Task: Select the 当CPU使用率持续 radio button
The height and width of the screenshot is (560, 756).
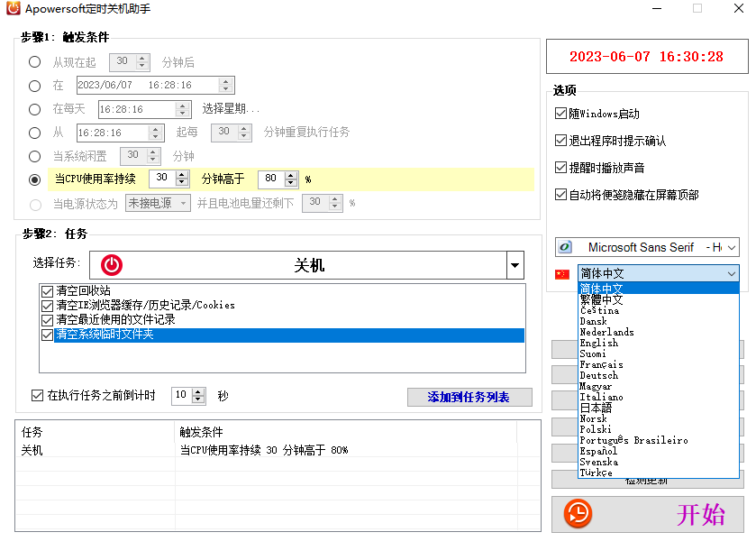Action: (35, 179)
